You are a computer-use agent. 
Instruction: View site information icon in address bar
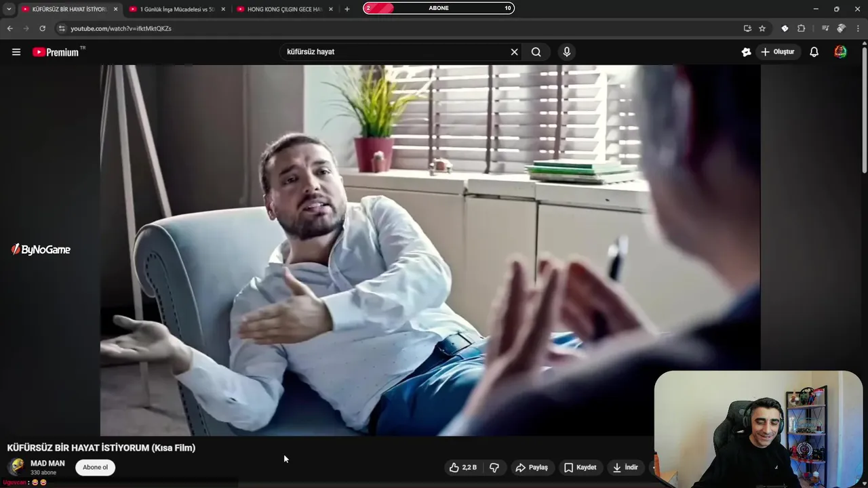point(62,28)
